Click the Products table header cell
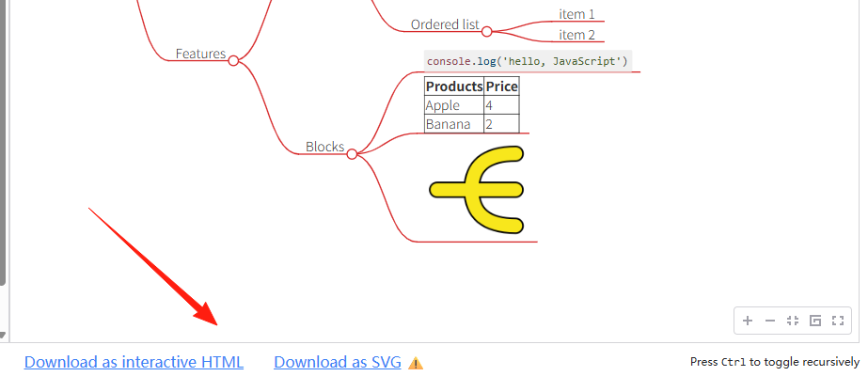The image size is (868, 392). (x=454, y=86)
